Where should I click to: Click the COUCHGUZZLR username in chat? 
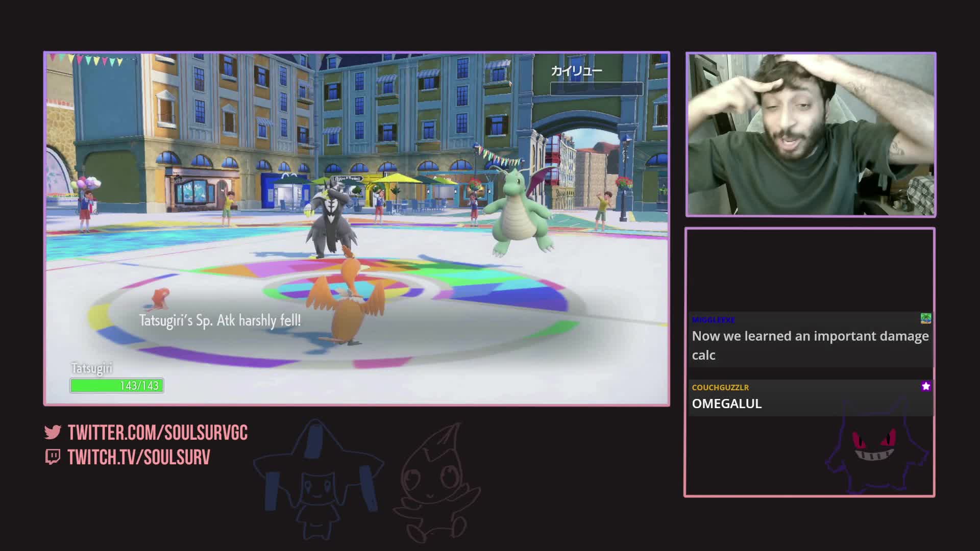coord(720,387)
